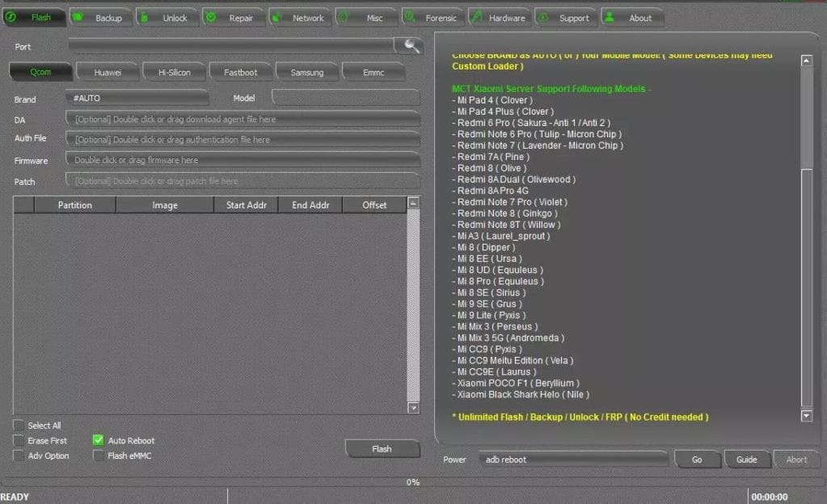
Task: Disable Auto Reboot
Action: tap(98, 440)
